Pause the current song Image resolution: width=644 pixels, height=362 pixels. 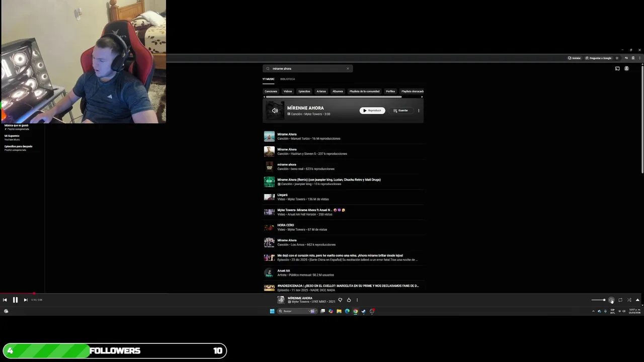[x=15, y=300]
